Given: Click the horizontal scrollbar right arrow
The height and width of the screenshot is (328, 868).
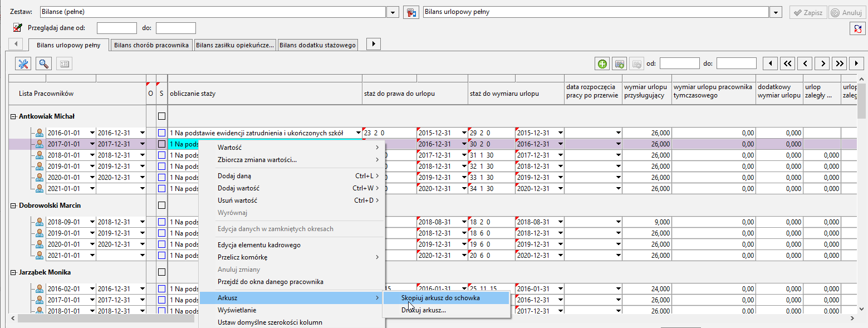Looking at the screenshot, I should 851,319.
